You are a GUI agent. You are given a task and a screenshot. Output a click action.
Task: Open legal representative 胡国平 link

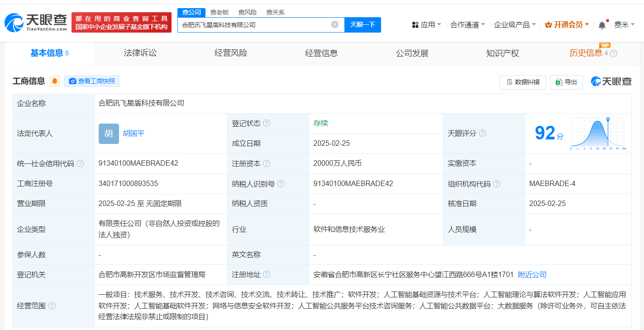[x=134, y=134]
